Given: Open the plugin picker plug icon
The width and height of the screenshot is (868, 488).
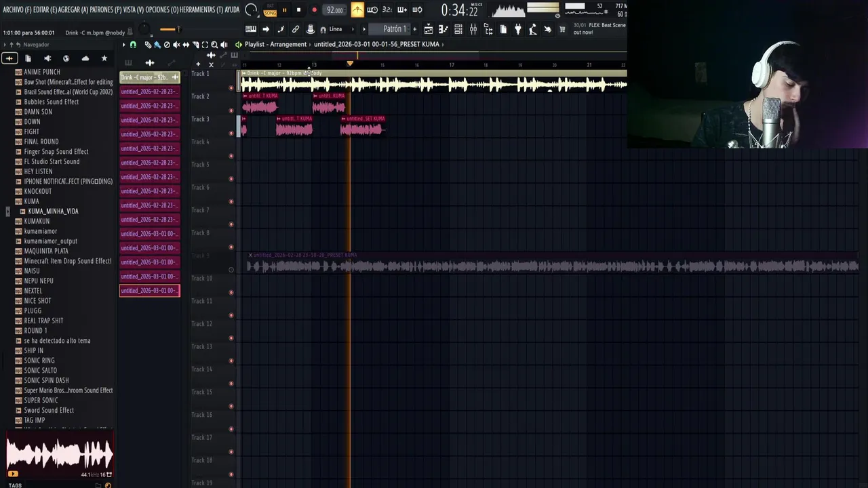Looking at the screenshot, I should pyautogui.click(x=518, y=29).
